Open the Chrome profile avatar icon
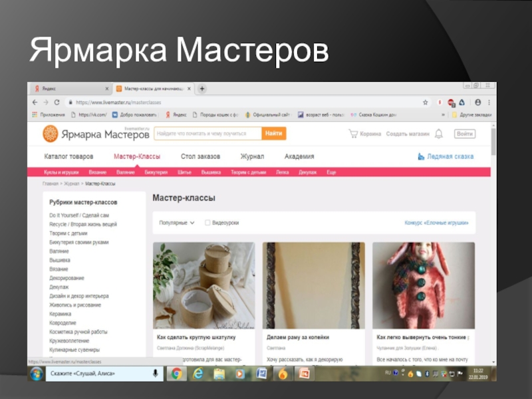The image size is (532, 399). coord(477,102)
